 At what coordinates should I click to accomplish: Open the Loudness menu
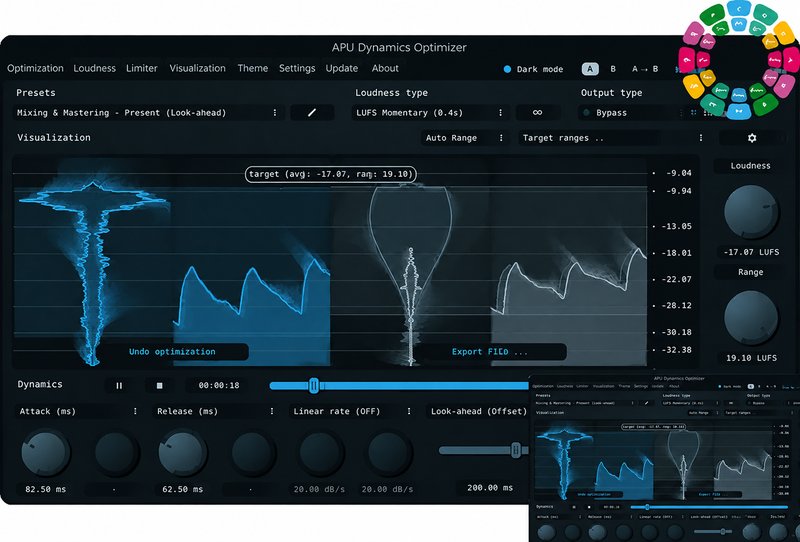[94, 68]
